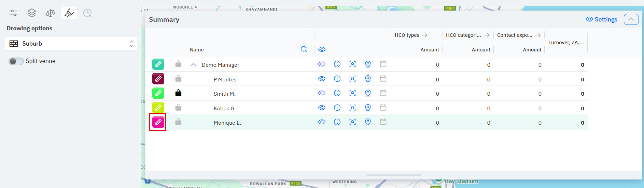
Task: Toggle visibility eye for Demo Manager
Action: [x=322, y=64]
